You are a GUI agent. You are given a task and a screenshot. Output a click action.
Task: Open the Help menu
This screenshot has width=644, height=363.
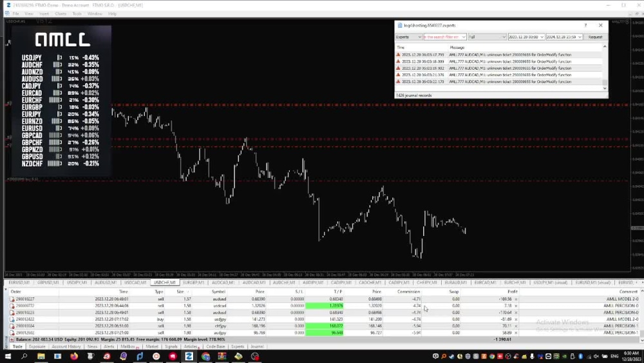112,14
